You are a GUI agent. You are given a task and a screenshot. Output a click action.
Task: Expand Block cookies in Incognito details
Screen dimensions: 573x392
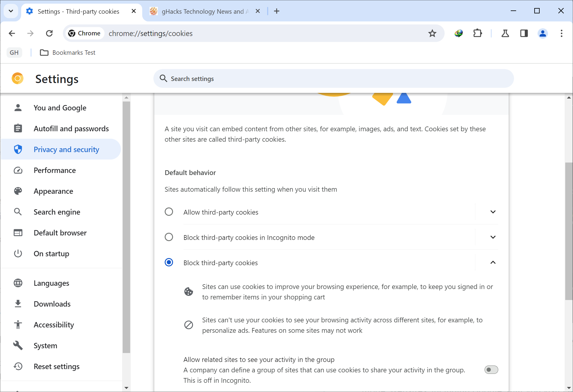tap(493, 237)
